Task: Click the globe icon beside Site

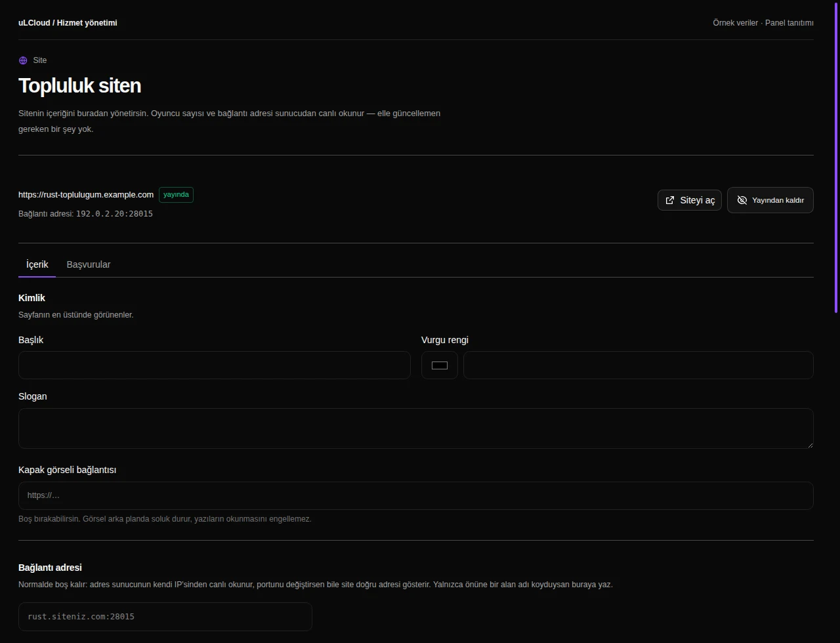Action: [x=23, y=60]
